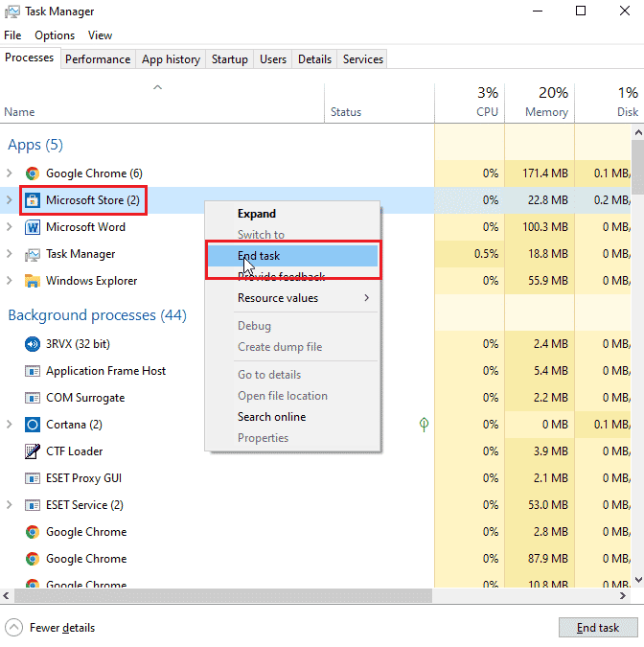Click the 55.9 MB memory value for Explorer
The width and height of the screenshot is (644, 647).
548,281
